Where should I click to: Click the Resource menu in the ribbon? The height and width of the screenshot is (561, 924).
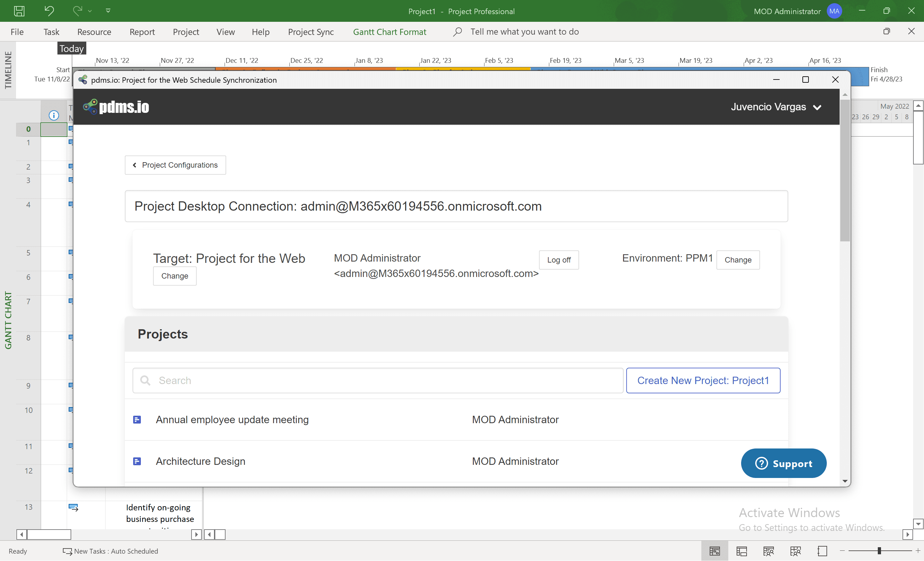pyautogui.click(x=94, y=31)
